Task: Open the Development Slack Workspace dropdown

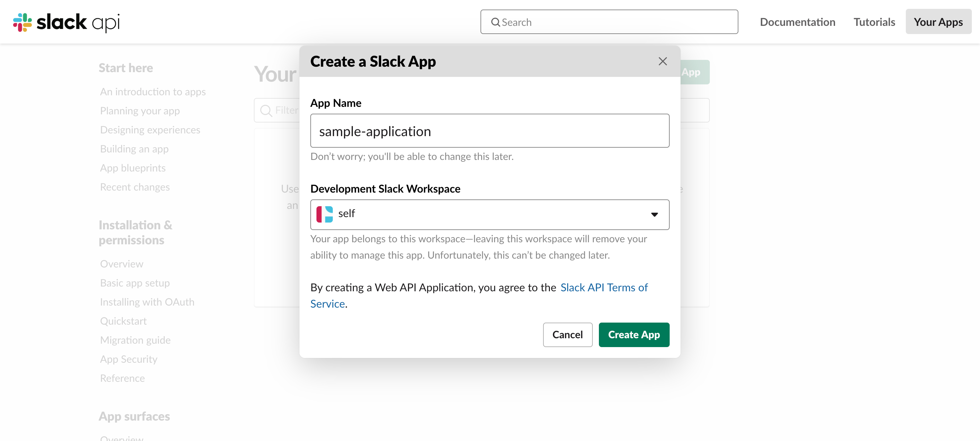Action: [x=654, y=214]
